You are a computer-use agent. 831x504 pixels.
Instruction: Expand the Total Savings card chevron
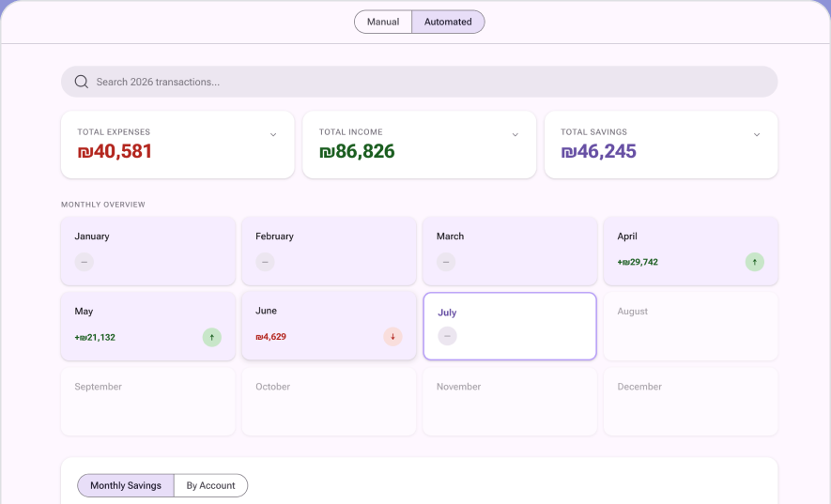tap(757, 134)
